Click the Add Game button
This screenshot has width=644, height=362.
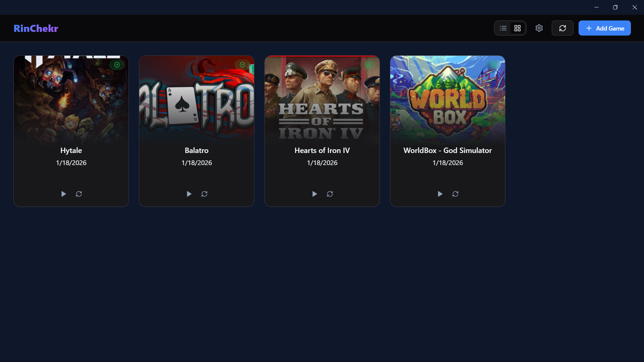tap(604, 28)
